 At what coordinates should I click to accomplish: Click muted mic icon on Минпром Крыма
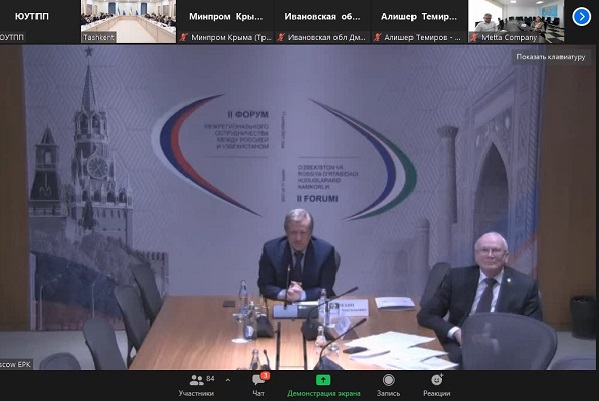(184, 37)
